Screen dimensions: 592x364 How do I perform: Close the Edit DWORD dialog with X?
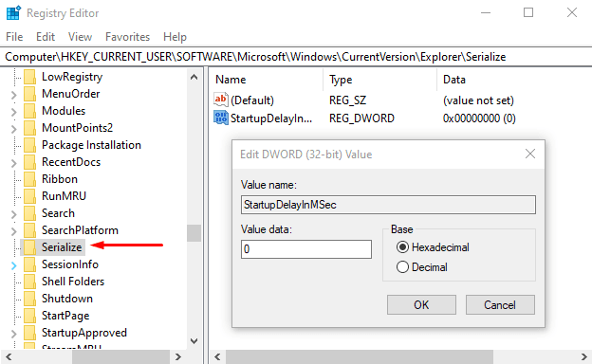pos(530,154)
